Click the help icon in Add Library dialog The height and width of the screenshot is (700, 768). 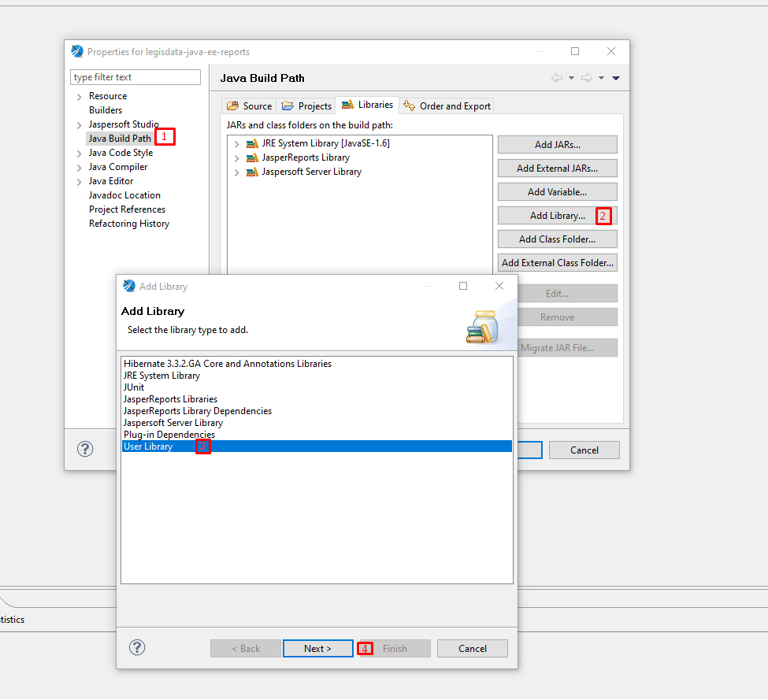137,647
